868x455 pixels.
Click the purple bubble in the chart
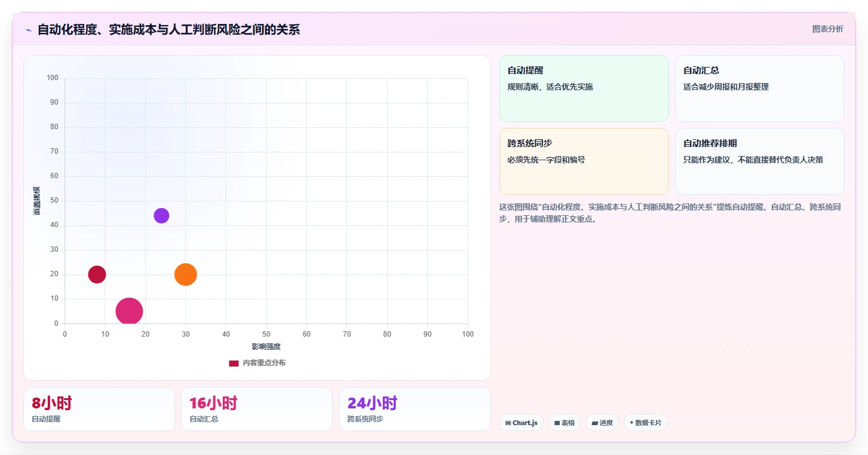[x=161, y=216]
